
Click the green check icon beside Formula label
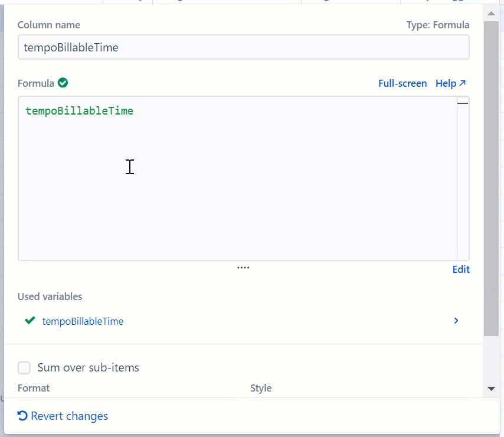click(63, 83)
